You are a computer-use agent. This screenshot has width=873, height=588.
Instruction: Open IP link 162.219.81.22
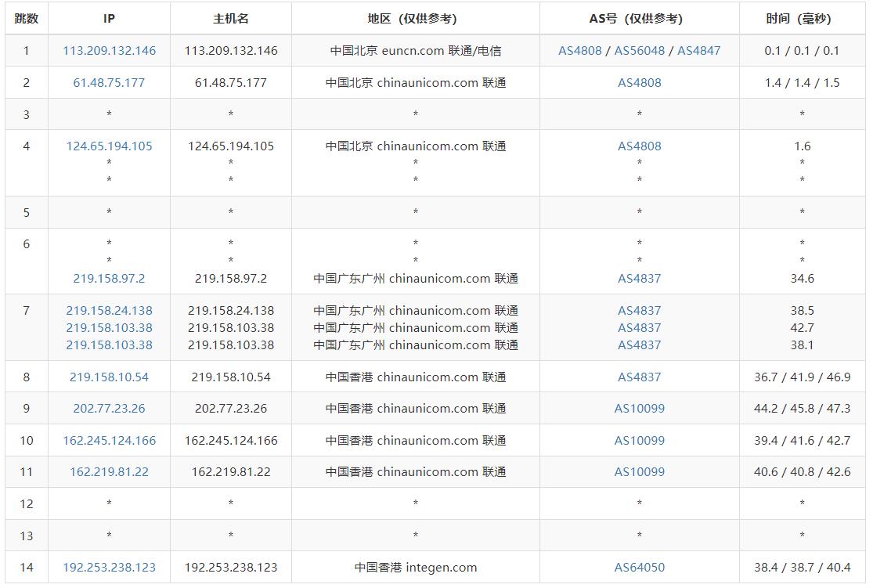click(109, 472)
